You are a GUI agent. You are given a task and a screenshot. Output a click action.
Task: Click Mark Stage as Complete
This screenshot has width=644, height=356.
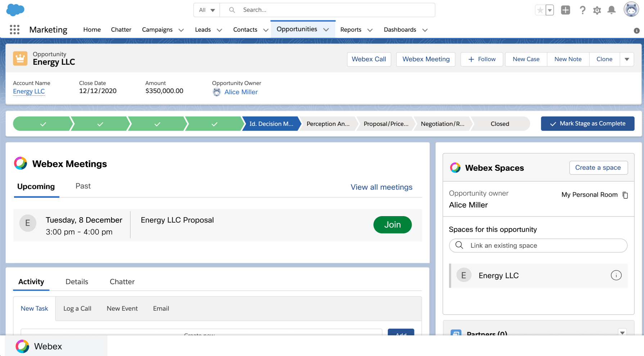588,124
